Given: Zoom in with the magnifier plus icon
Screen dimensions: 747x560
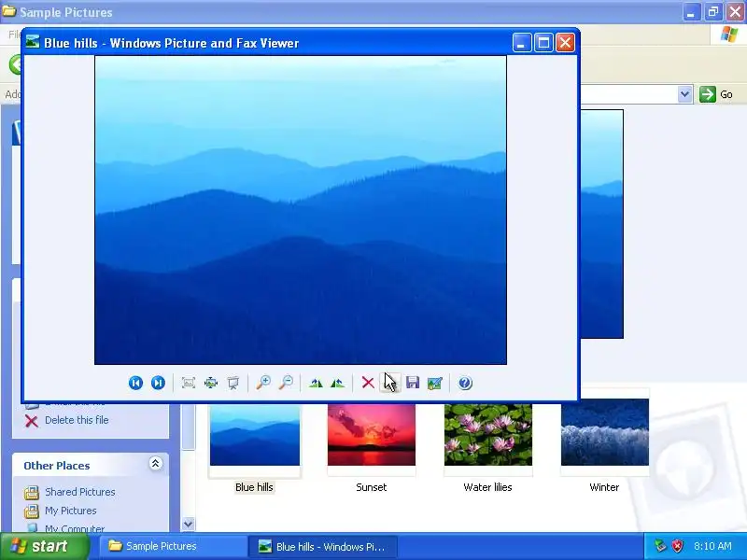Looking at the screenshot, I should tap(263, 383).
